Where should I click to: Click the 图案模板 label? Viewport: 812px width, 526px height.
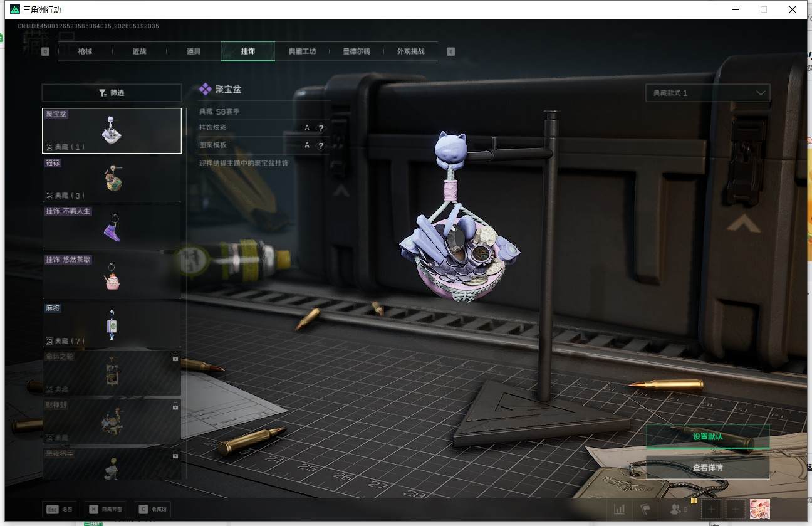[x=213, y=145]
